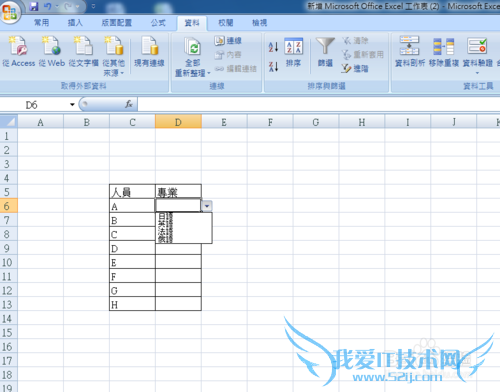Click in the formula bar
Viewport: 500px width, 392px height.
[318, 105]
